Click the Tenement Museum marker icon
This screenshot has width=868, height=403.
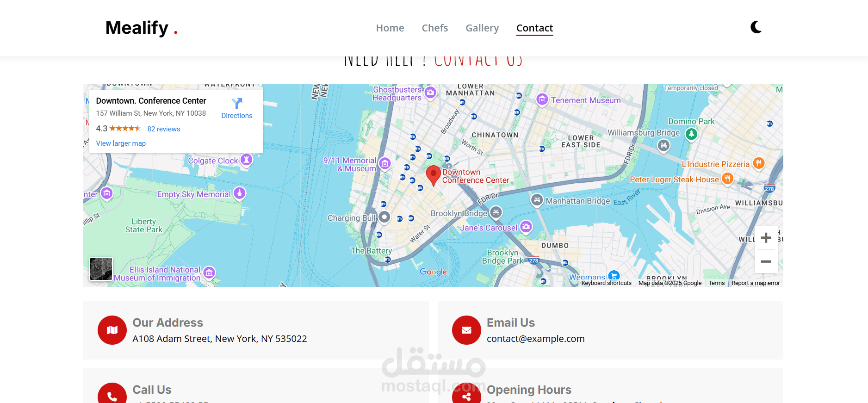click(x=542, y=99)
